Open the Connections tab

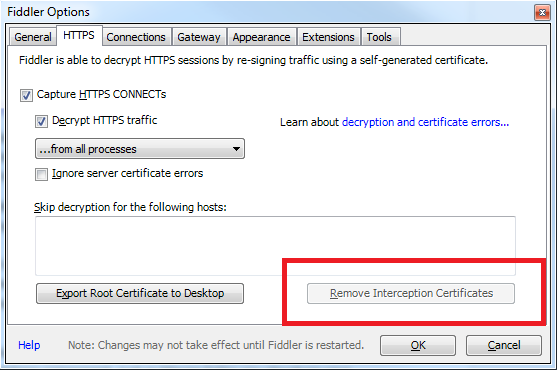(x=136, y=37)
